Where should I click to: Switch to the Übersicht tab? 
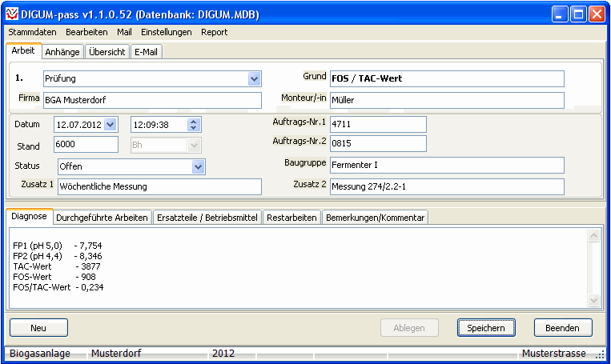(x=107, y=51)
